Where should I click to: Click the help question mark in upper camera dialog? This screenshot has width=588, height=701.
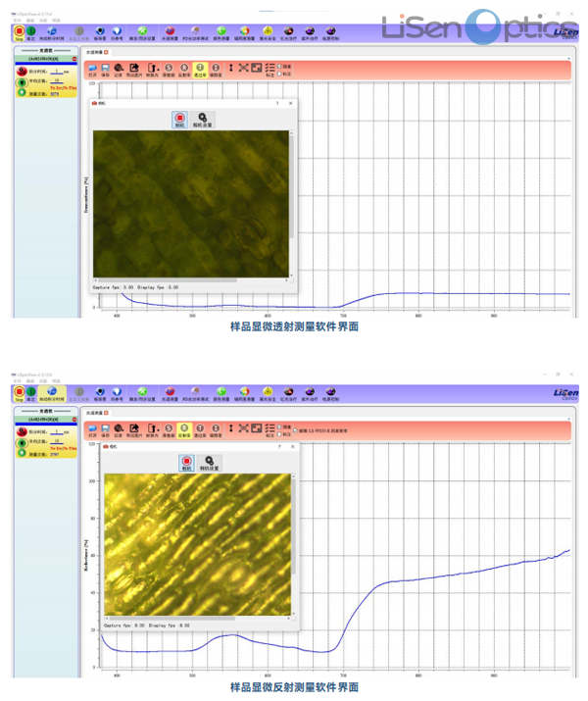tap(277, 103)
